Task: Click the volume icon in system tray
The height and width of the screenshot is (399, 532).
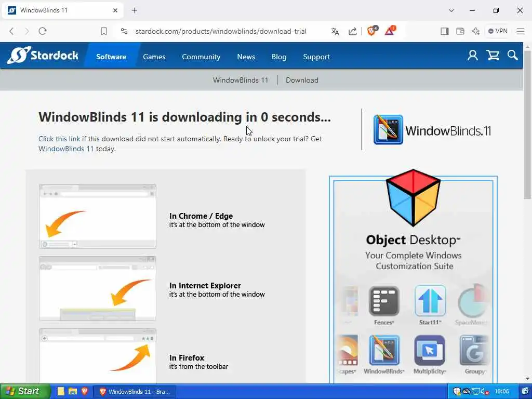Action: click(x=484, y=392)
